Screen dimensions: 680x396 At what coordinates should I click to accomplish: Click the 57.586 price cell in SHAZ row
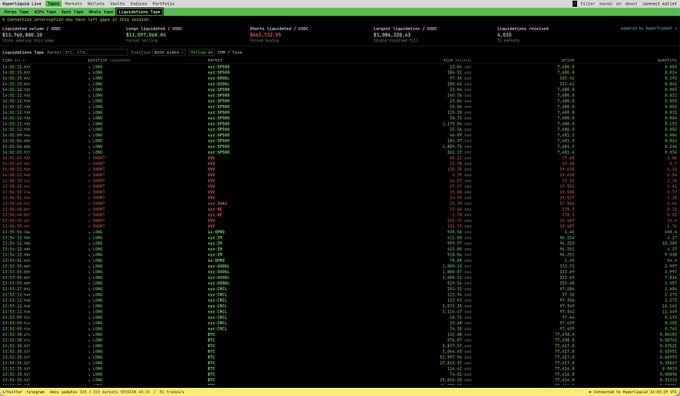(567, 203)
